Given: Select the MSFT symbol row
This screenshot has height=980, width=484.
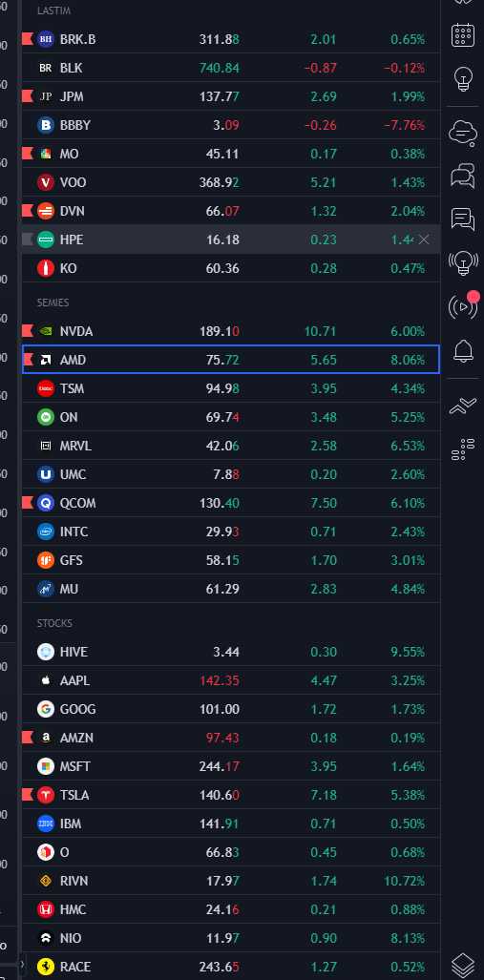Looking at the screenshot, I should click(231, 766).
